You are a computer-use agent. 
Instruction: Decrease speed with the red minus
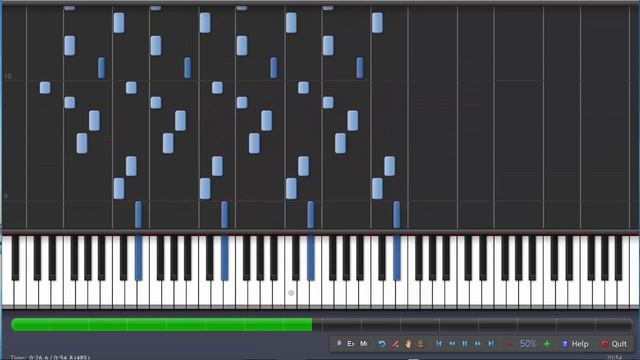(509, 344)
